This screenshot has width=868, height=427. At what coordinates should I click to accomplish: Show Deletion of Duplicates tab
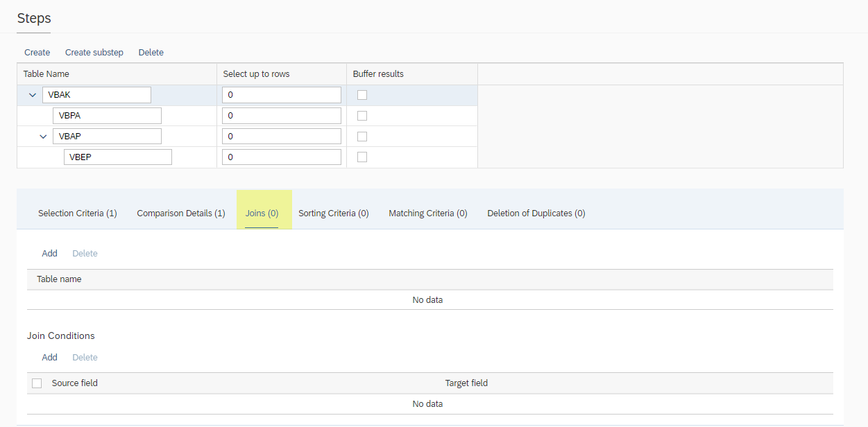[x=536, y=214]
